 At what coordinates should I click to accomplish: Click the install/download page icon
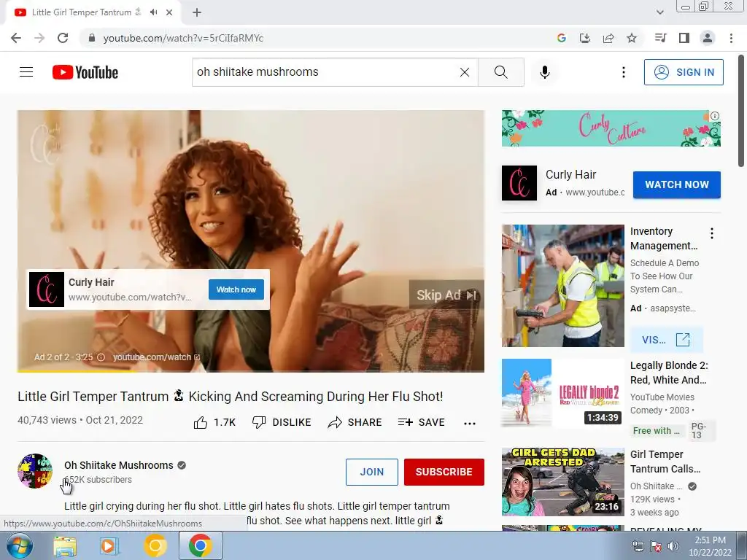coord(584,38)
